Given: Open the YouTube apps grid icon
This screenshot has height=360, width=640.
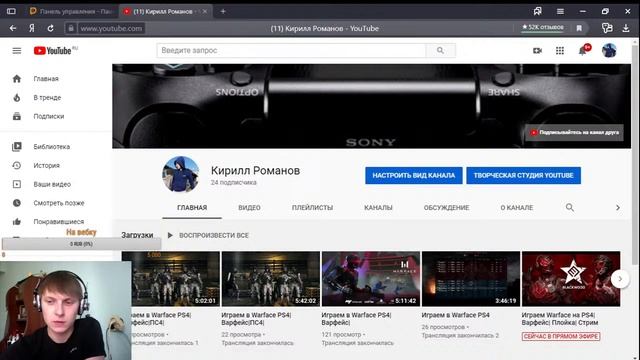Looking at the screenshot, I should 560,51.
